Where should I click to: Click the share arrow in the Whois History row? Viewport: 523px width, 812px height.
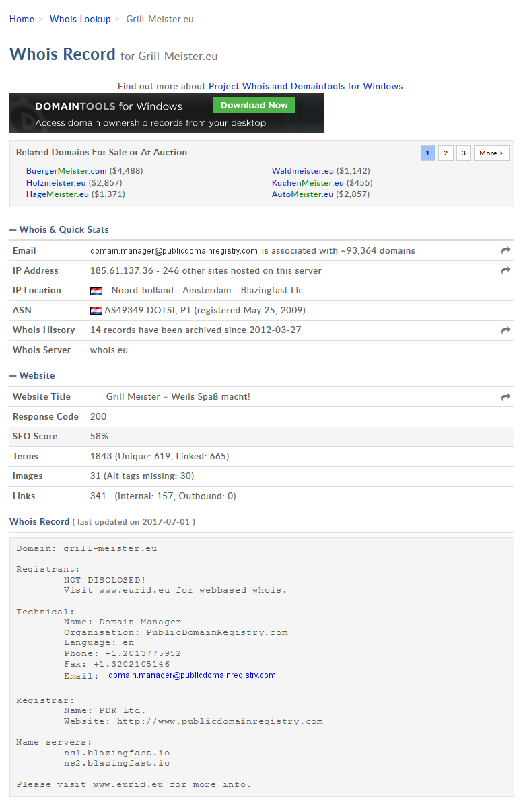tap(505, 330)
